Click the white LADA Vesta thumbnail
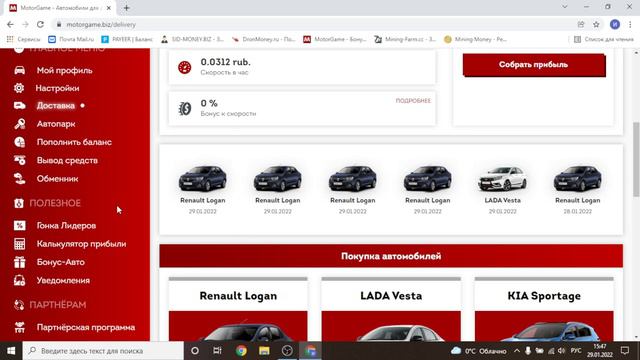Image resolution: width=640 pixels, height=360 pixels. [502, 178]
